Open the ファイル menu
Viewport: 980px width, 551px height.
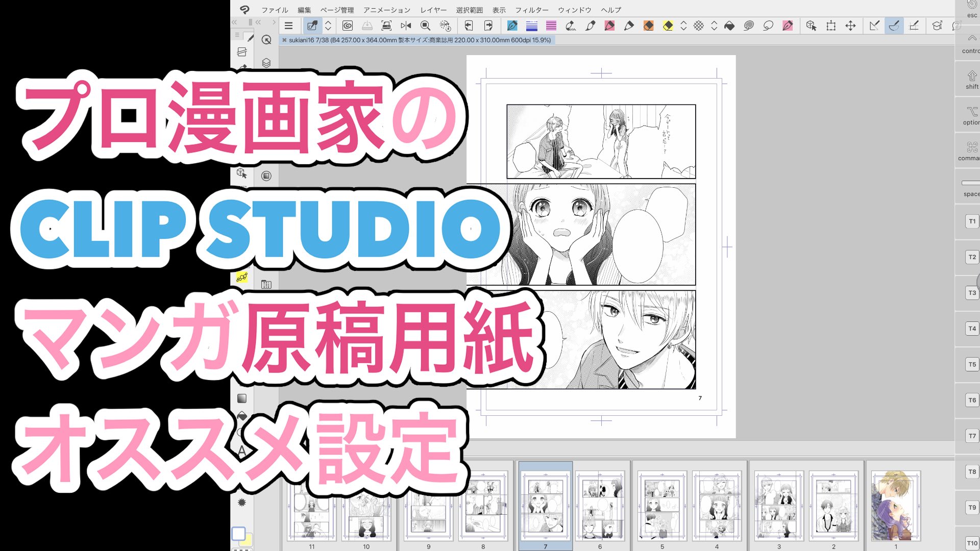[x=274, y=10]
